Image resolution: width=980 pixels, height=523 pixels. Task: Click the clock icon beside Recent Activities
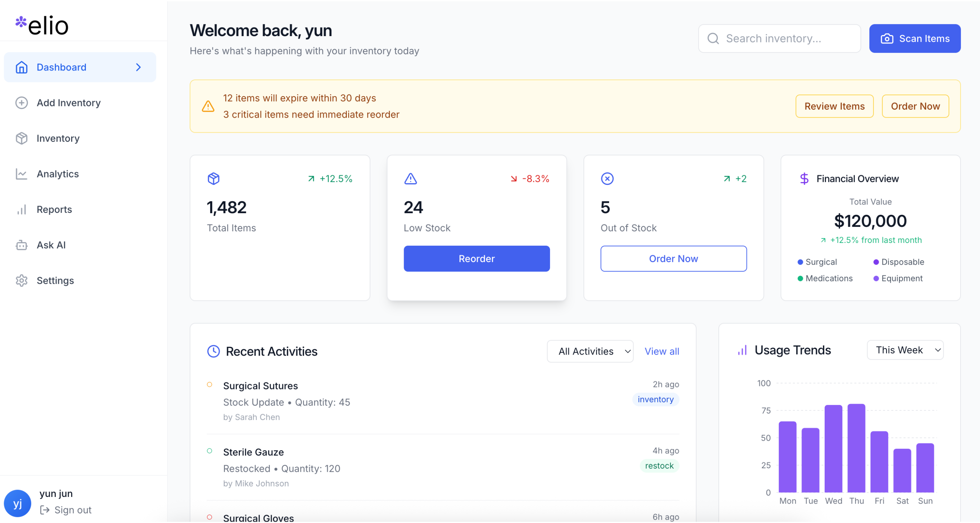click(214, 352)
